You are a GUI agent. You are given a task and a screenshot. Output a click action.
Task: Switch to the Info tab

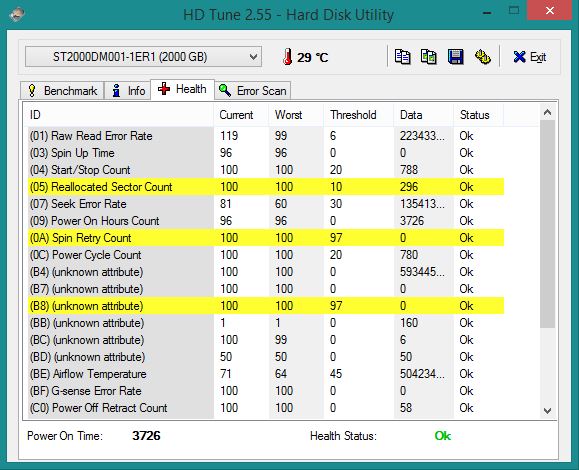click(128, 90)
